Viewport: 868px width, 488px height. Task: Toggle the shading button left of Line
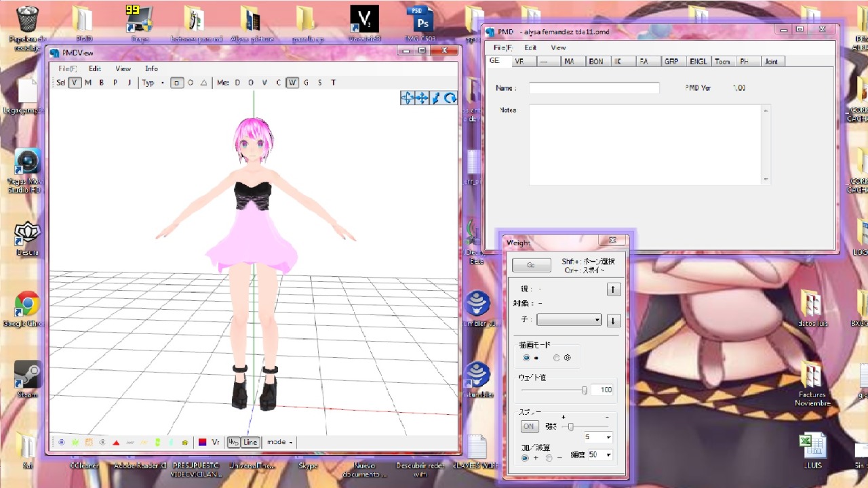coord(233,443)
